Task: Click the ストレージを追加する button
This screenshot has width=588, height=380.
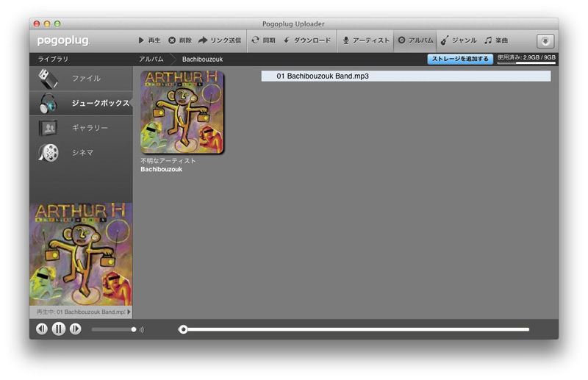Action: (x=460, y=59)
